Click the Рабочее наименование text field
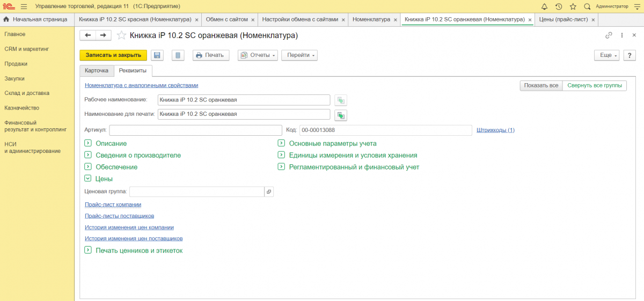This screenshot has height=301, width=644. 244,100
